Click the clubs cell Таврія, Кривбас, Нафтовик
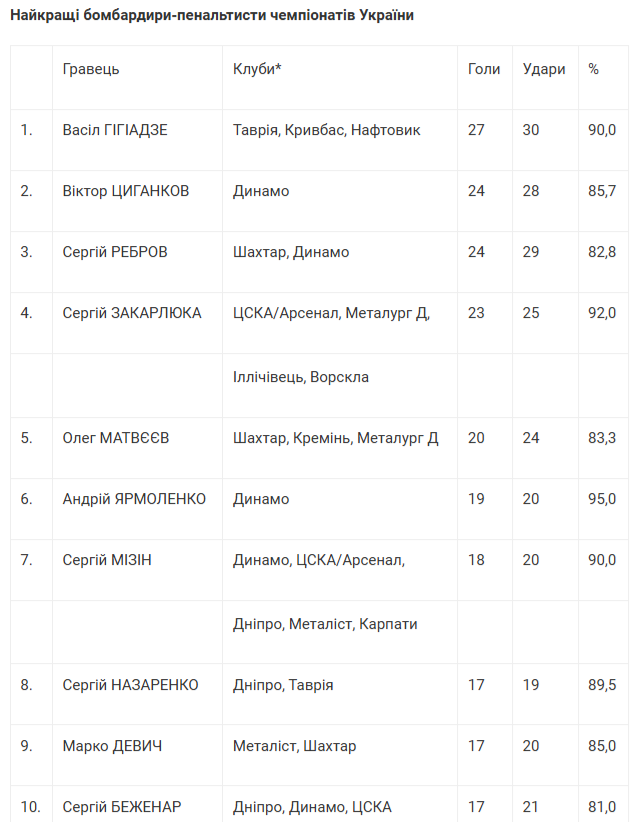 (x=327, y=130)
